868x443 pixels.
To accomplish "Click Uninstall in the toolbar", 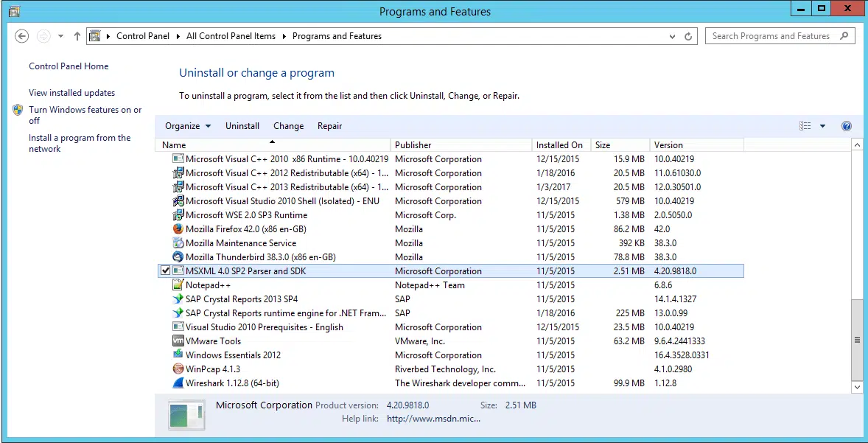I will point(242,126).
